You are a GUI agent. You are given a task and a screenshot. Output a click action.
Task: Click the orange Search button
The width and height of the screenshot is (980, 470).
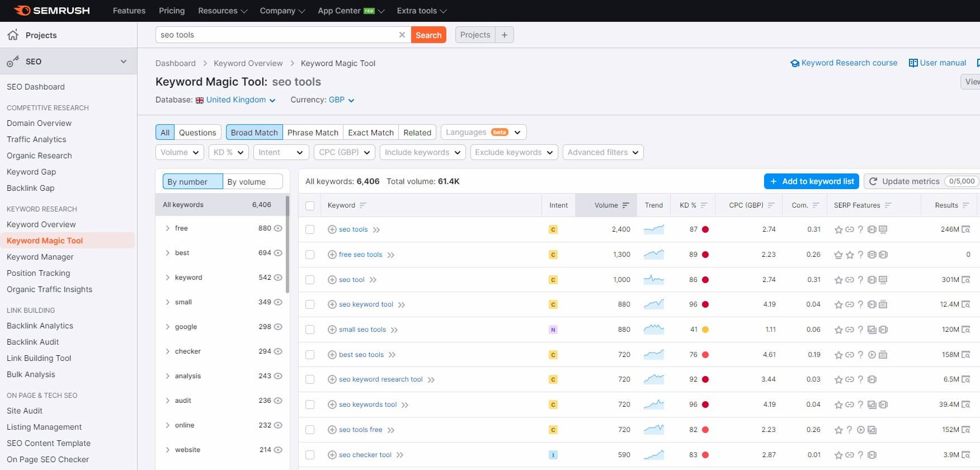[x=428, y=35]
